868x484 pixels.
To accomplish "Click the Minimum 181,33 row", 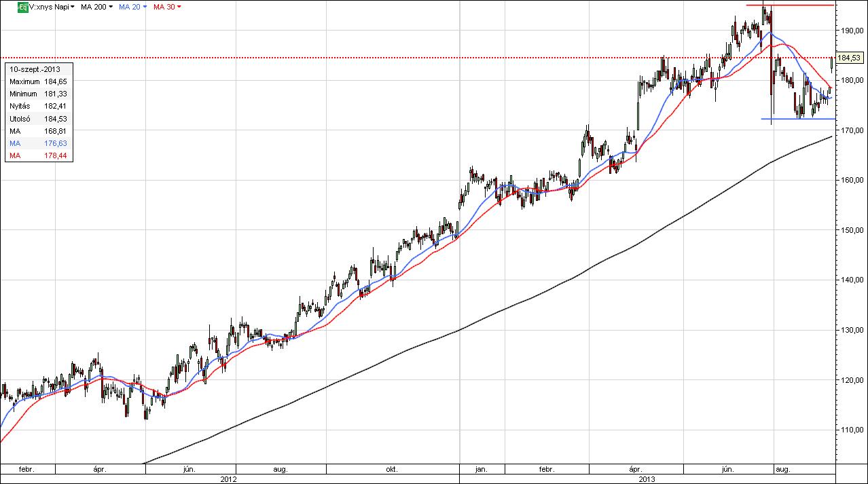I will tap(38, 94).
